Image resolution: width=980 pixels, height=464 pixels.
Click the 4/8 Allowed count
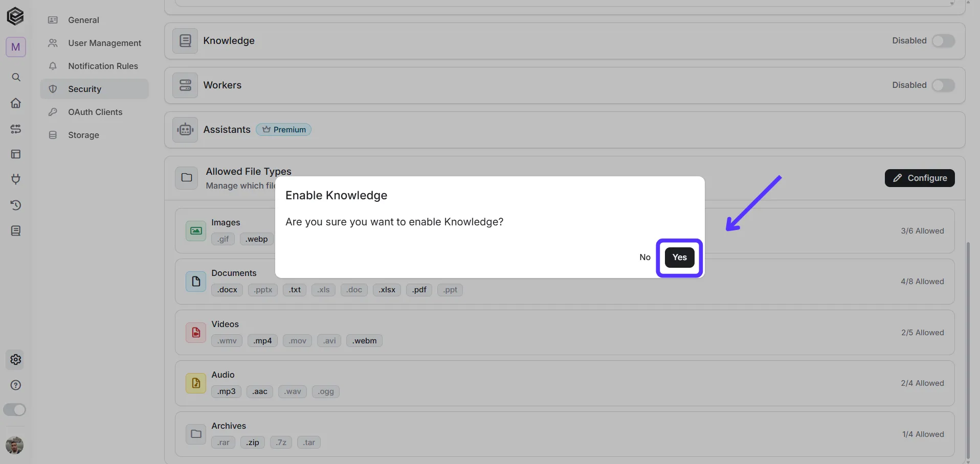pos(922,282)
